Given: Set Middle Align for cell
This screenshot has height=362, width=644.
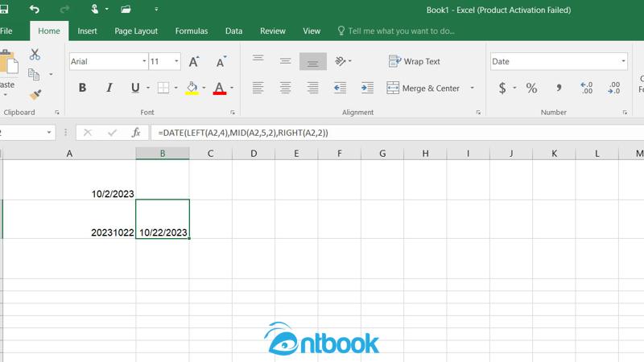Looking at the screenshot, I should [286, 61].
